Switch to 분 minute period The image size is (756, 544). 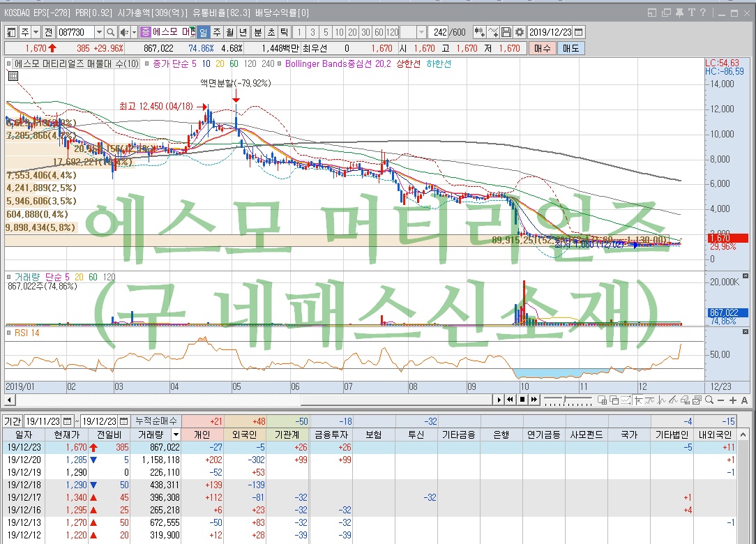point(258,32)
